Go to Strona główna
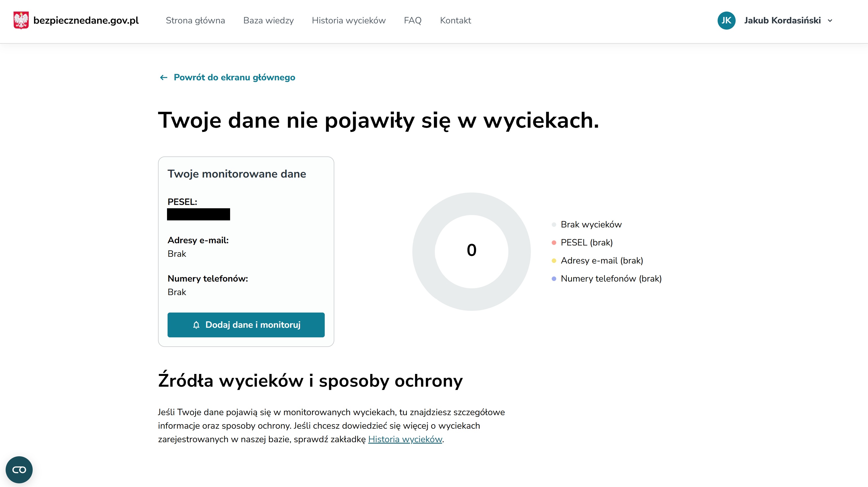Viewport: 868px width, 487px height. point(195,21)
